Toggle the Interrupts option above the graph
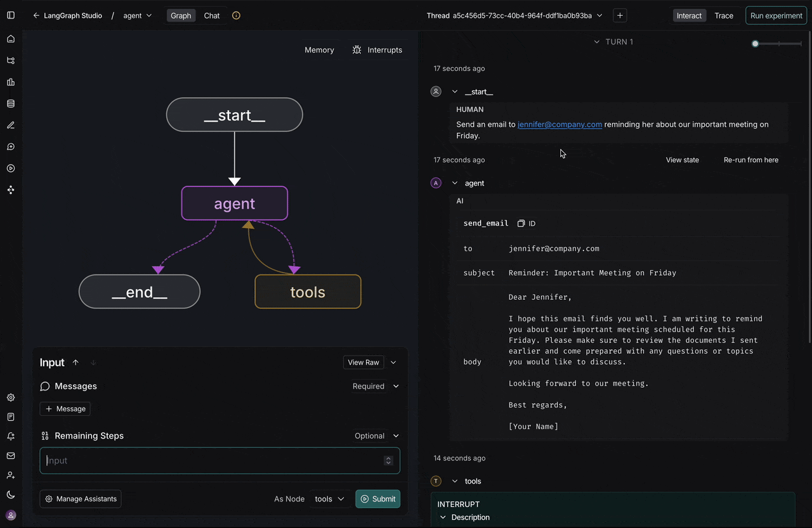This screenshot has height=528, width=812. click(377, 49)
